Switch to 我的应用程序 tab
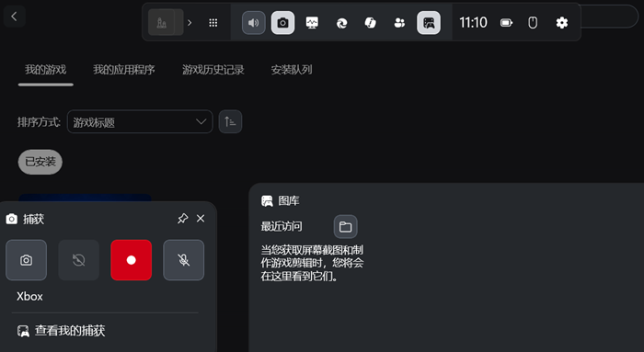644x352 pixels. click(124, 70)
